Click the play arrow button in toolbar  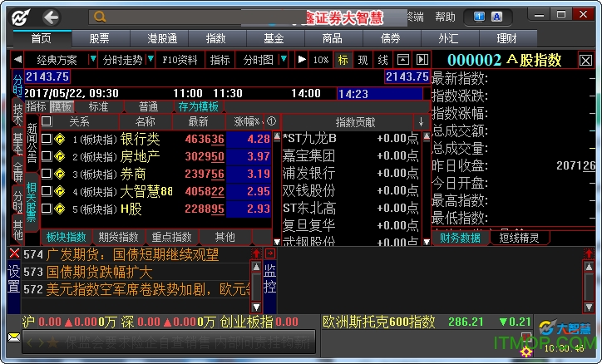click(x=302, y=60)
